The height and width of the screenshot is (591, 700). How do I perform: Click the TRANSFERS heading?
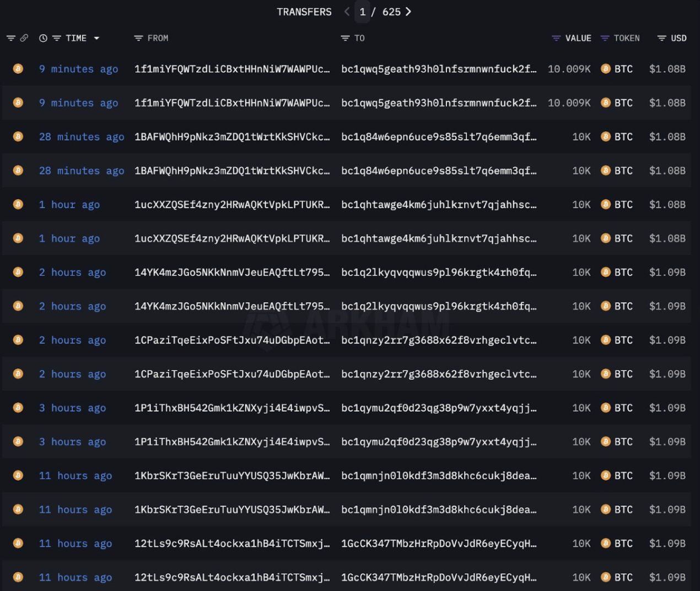click(x=304, y=12)
